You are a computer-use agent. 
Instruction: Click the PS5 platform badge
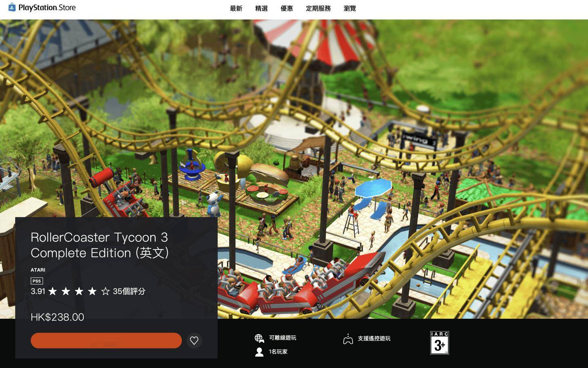coord(37,281)
